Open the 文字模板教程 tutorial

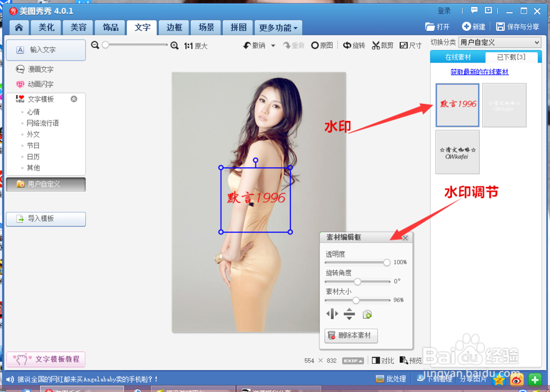tap(46, 359)
